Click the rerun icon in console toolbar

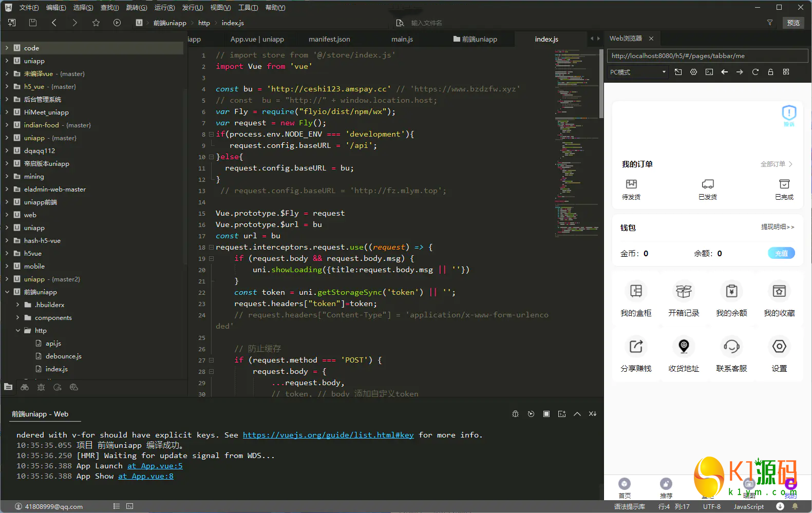(531, 414)
